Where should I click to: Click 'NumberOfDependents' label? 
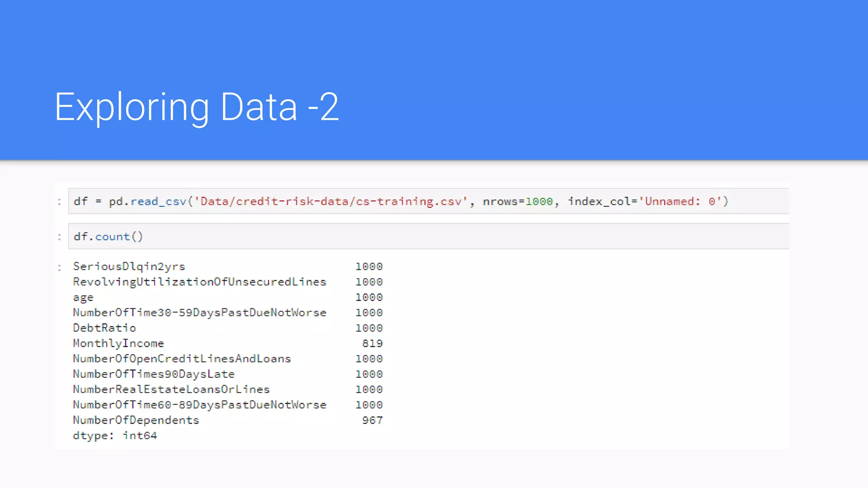[136, 420]
